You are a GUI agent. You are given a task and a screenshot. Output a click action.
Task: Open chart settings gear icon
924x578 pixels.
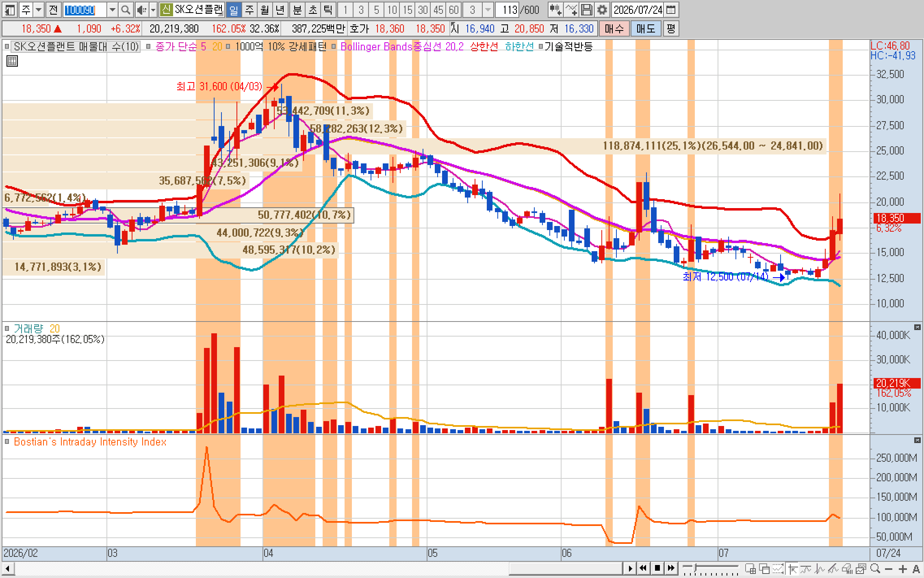click(x=602, y=10)
